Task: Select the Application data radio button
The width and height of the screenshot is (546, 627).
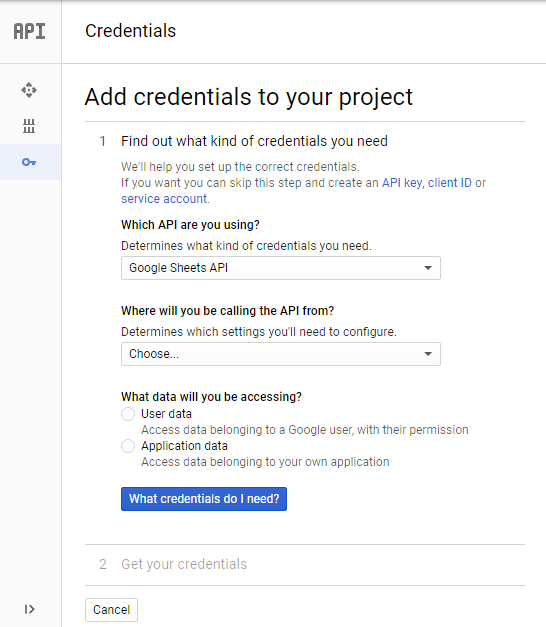Action: tap(128, 446)
